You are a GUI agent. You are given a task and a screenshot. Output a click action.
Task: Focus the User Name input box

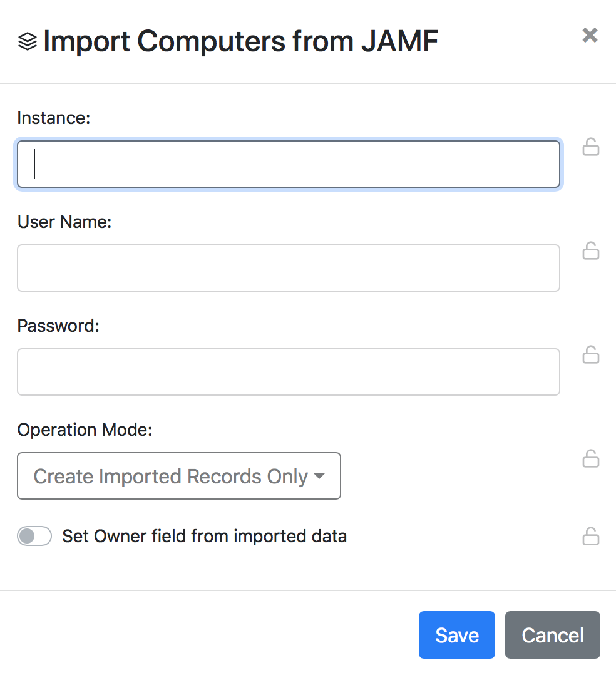(x=288, y=268)
